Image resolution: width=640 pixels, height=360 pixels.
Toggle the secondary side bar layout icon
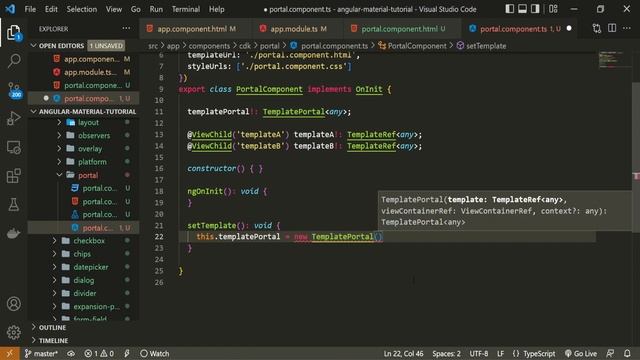tap(535, 9)
